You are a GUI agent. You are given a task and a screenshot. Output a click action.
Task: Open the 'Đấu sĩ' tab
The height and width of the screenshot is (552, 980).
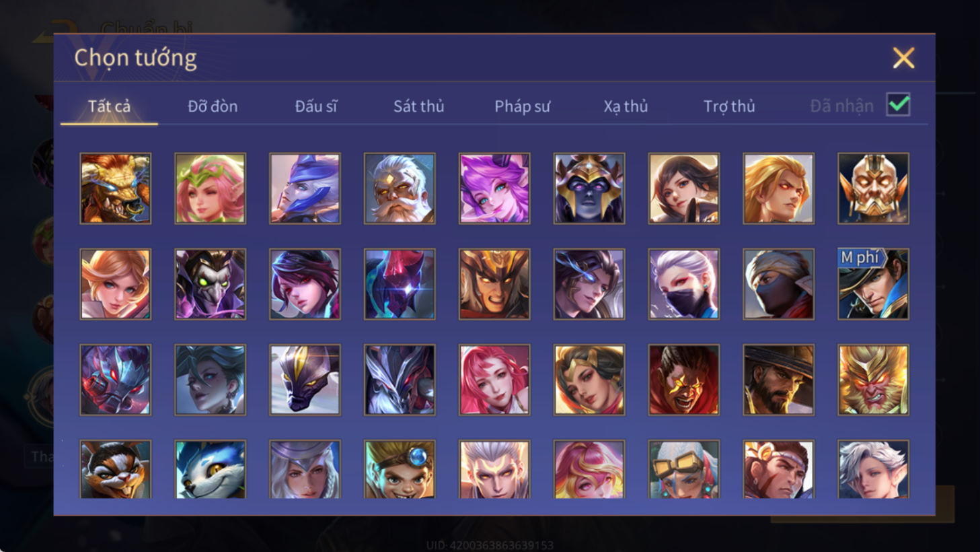coord(316,106)
